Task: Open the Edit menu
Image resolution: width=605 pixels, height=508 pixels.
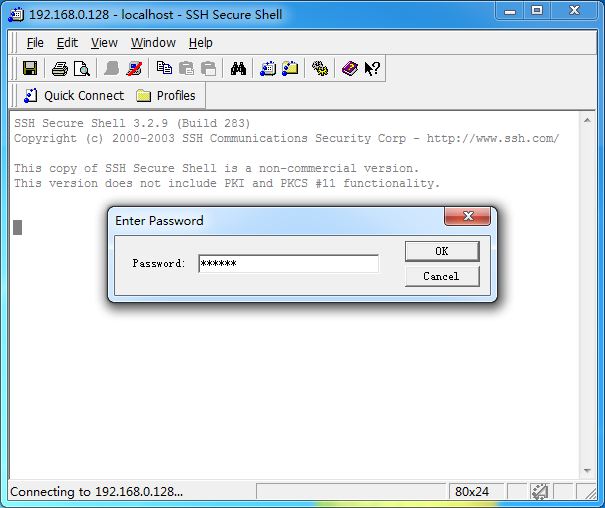Action: tap(67, 43)
